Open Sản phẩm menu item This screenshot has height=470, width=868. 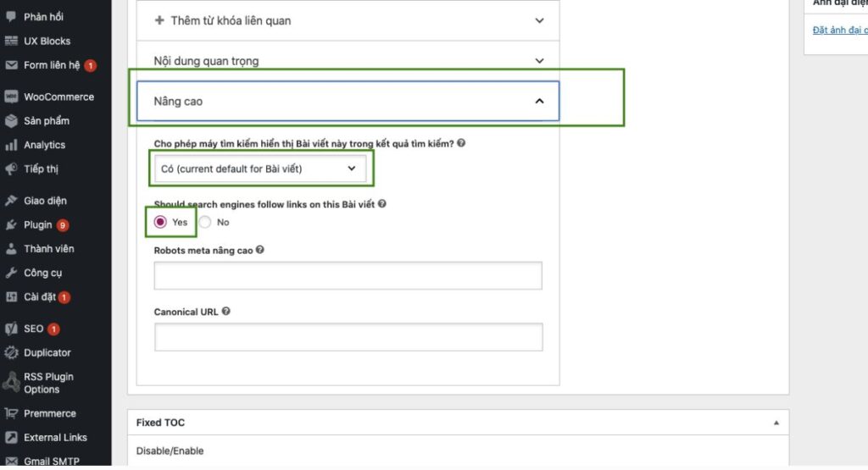pos(47,121)
